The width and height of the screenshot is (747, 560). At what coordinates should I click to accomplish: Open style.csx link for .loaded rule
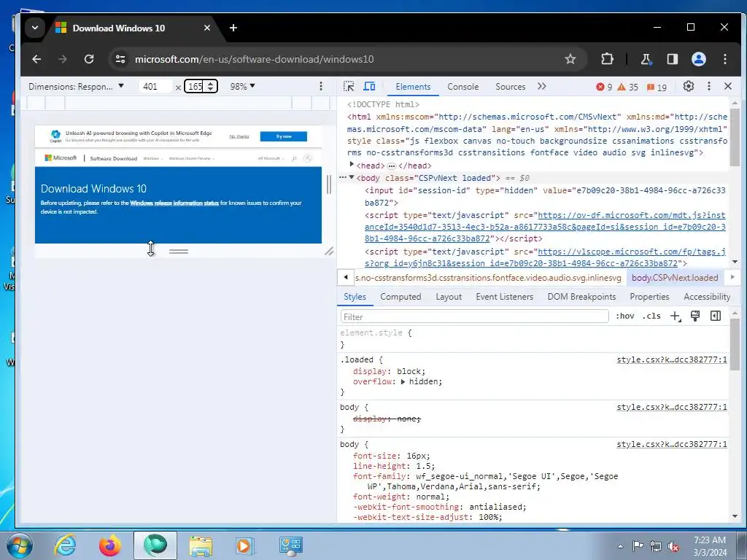672,359
